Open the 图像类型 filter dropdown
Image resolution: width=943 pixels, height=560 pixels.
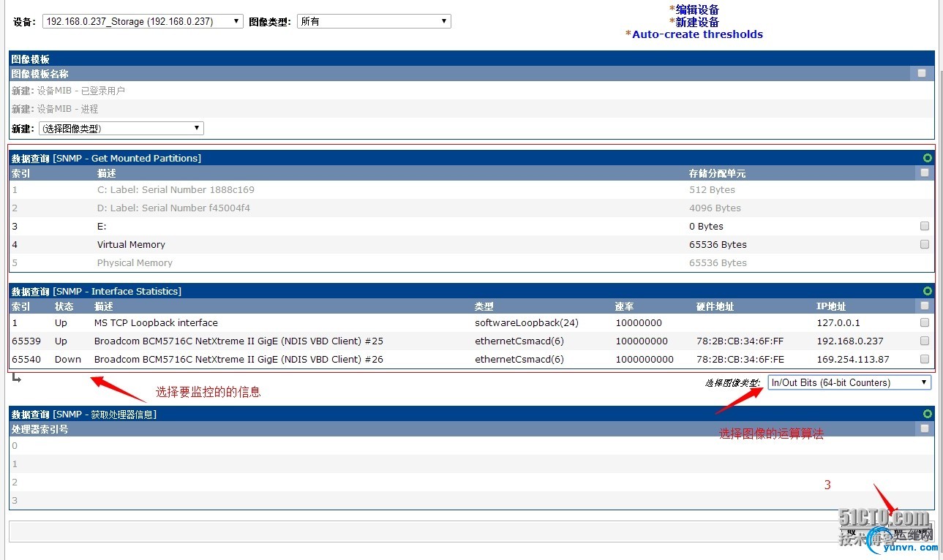pyautogui.click(x=374, y=21)
